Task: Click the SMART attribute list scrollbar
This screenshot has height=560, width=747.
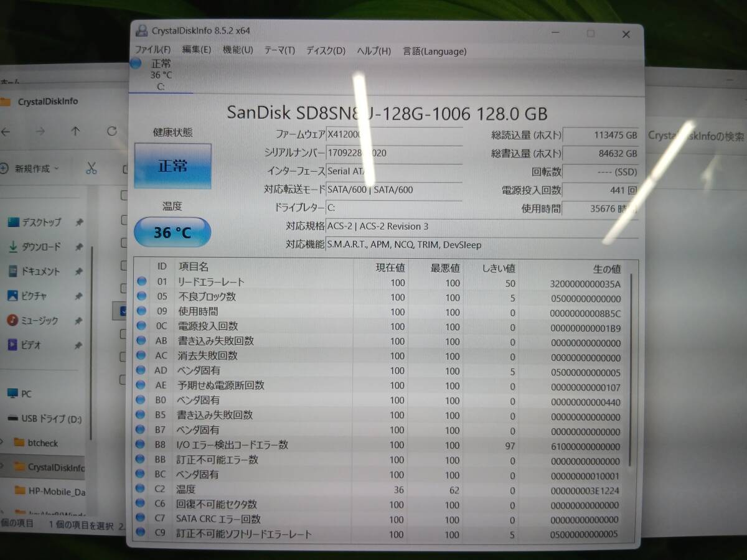Action: coord(629,370)
